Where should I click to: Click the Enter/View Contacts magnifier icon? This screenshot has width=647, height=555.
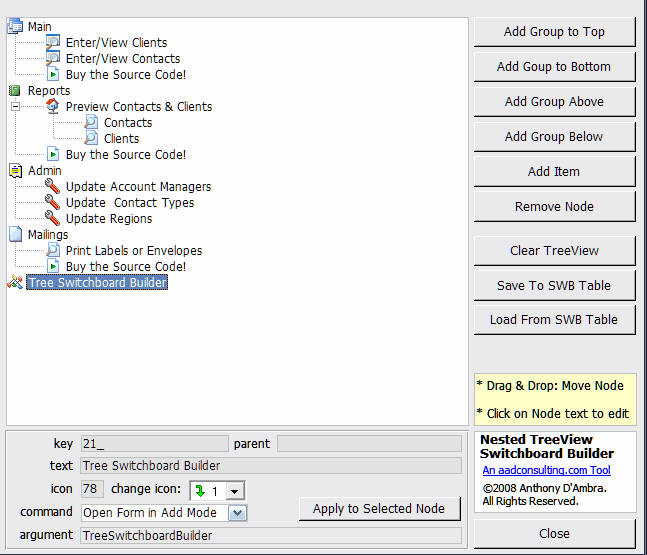pos(53,58)
